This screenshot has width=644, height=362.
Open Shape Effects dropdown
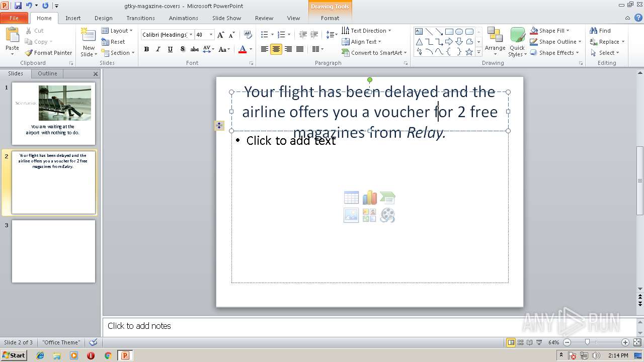coord(554,53)
